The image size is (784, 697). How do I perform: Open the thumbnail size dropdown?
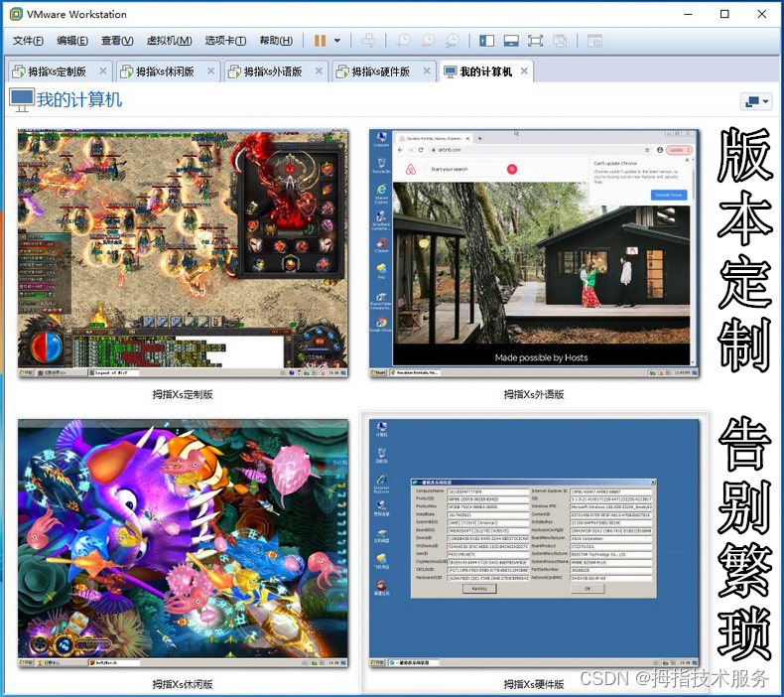pos(756,101)
